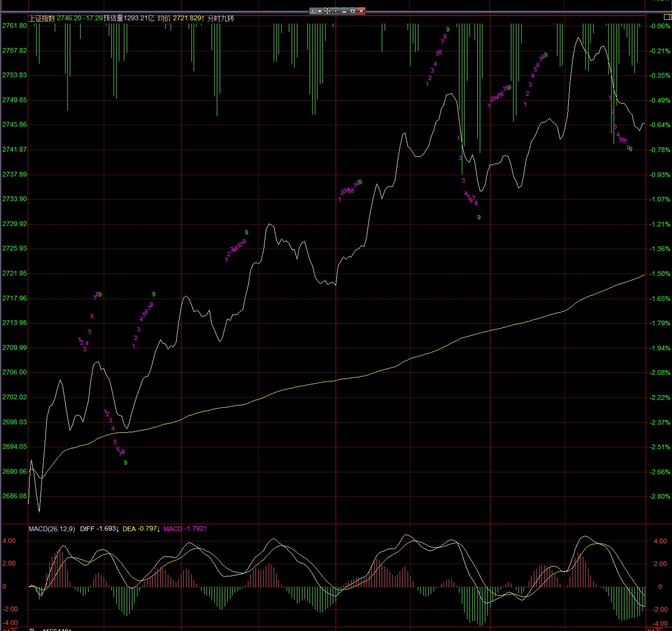Click the 预估量 estimated volume label
This screenshot has height=631, width=672.
pos(113,18)
